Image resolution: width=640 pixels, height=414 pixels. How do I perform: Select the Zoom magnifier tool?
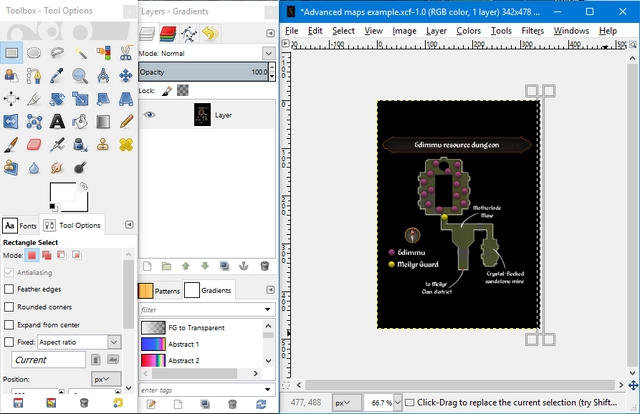coord(80,76)
